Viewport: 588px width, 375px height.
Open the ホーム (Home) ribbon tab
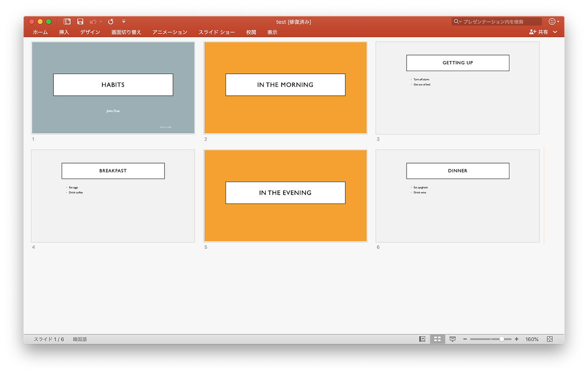coord(40,32)
